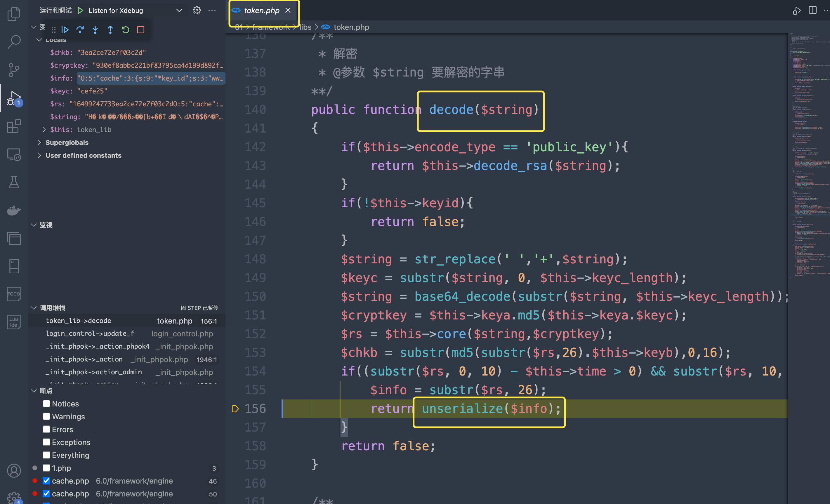Viewport: 830px width, 504px height.
Task: Check the Exceptions breakpoint option
Action: (x=46, y=442)
